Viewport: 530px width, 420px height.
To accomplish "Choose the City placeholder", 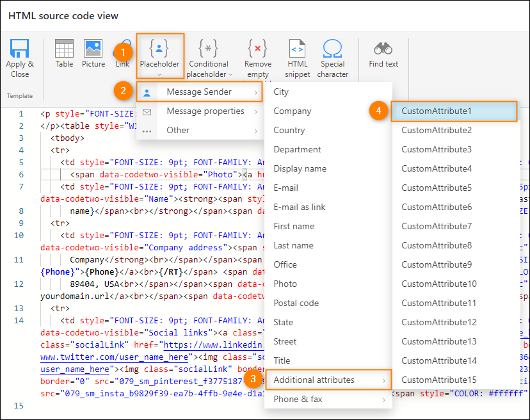I will (328, 92).
